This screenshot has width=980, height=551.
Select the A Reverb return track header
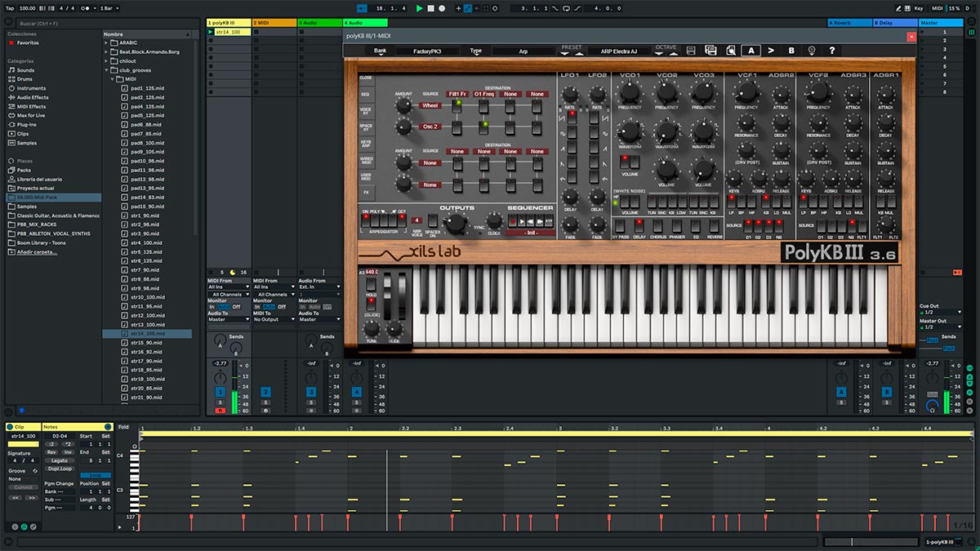click(x=849, y=23)
